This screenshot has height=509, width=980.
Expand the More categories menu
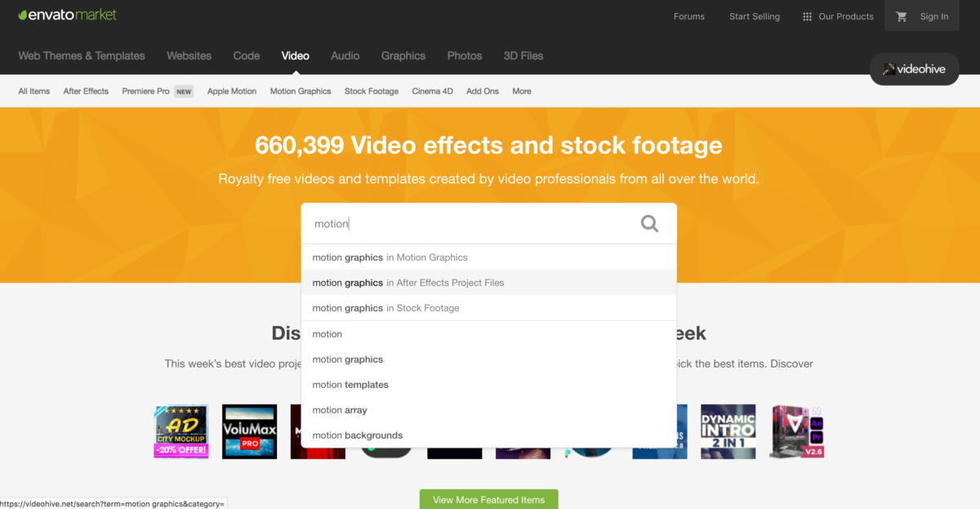(x=522, y=92)
